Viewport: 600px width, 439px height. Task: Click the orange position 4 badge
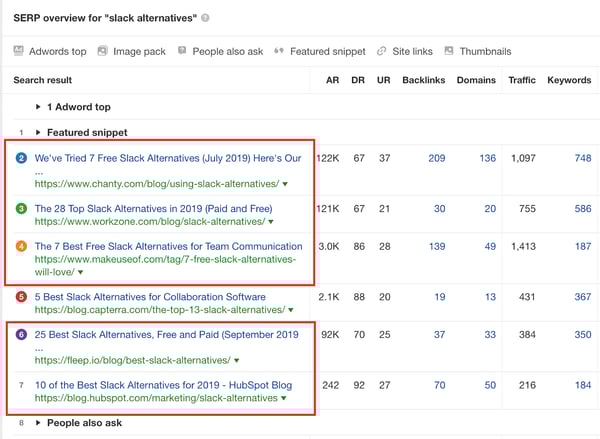(21, 246)
